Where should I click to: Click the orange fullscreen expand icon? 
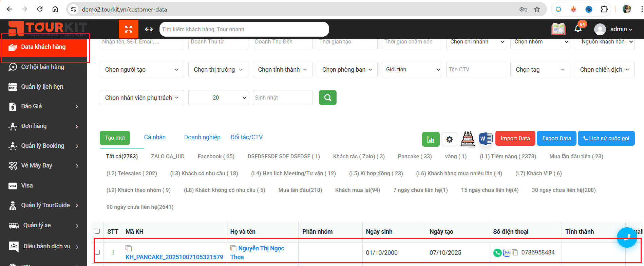[128, 29]
